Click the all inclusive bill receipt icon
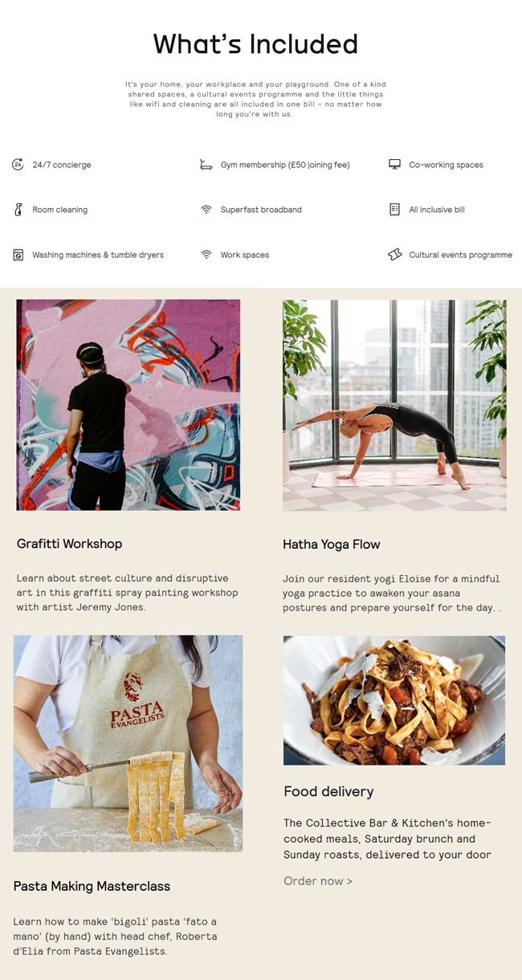The image size is (522, 980). [394, 210]
